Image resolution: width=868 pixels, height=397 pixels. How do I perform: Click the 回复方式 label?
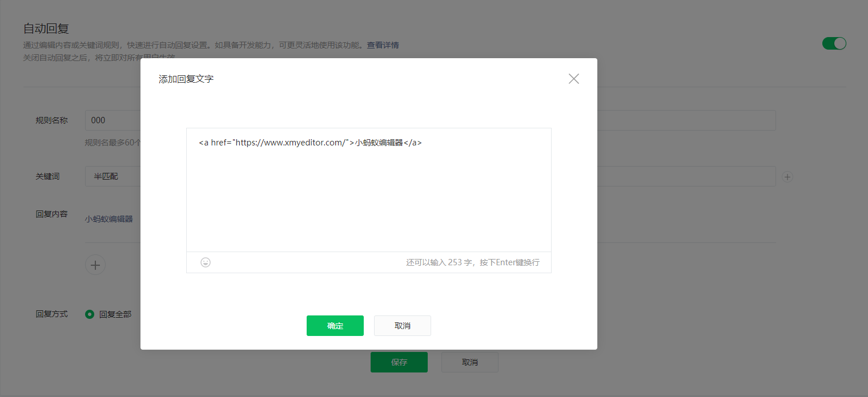coord(51,314)
